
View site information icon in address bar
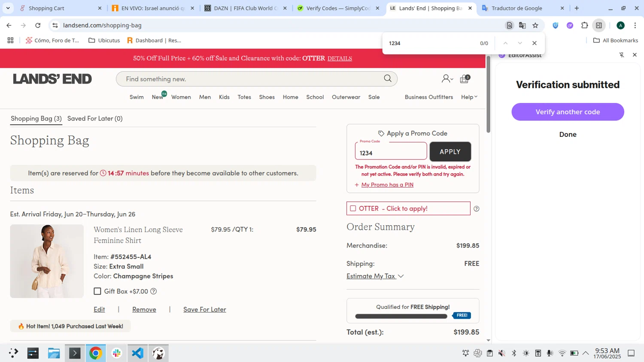tap(55, 25)
